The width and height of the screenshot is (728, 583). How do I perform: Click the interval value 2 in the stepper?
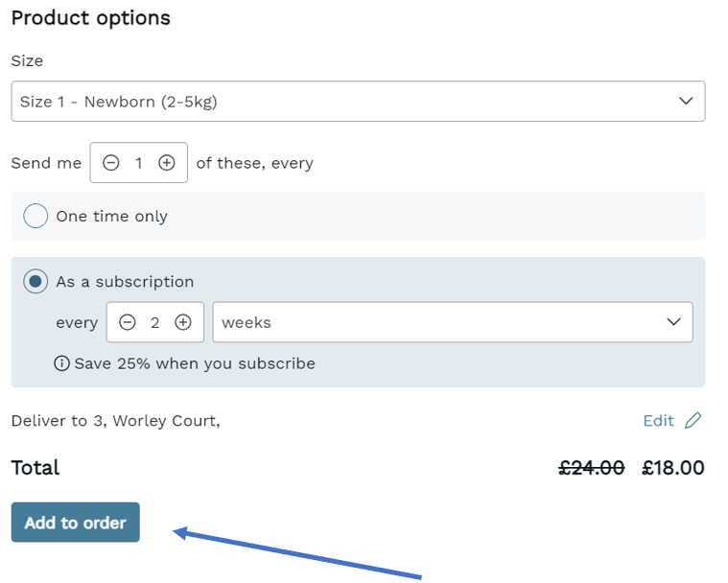[154, 322]
